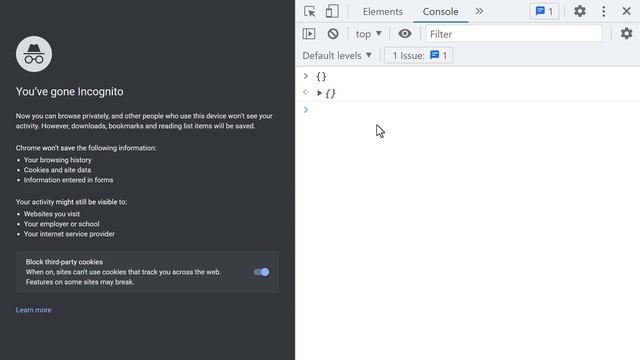Open the issues counter badge in toolbar
The width and height of the screenshot is (640, 360).
[x=544, y=11]
